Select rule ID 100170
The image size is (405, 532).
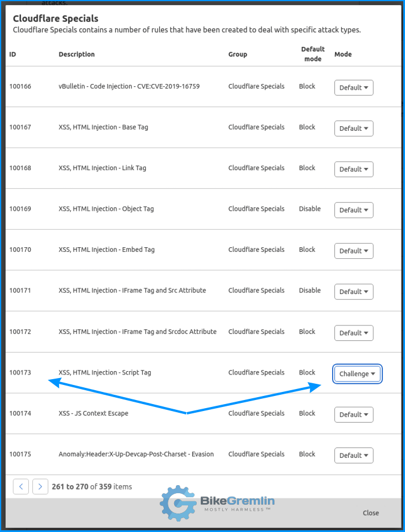pos(20,250)
